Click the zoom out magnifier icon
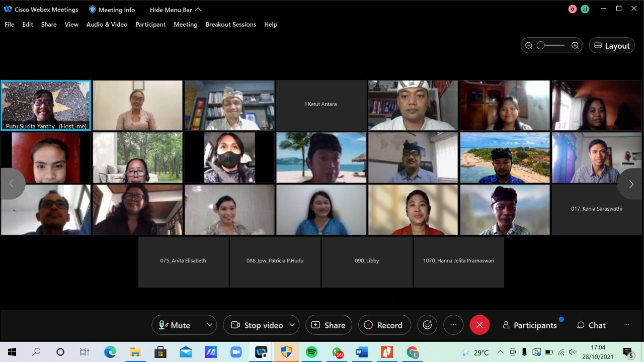 (x=529, y=46)
